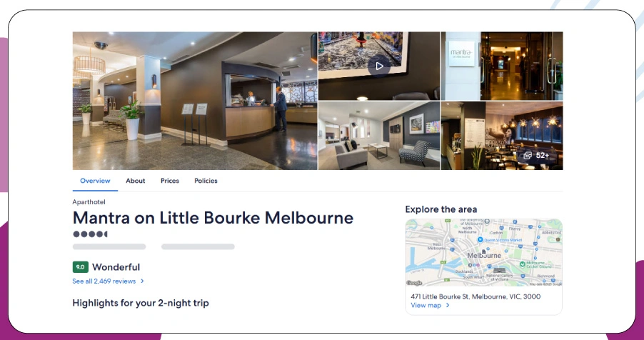Open the Prices tab
Screen dimensions: 644x340
pos(170,181)
